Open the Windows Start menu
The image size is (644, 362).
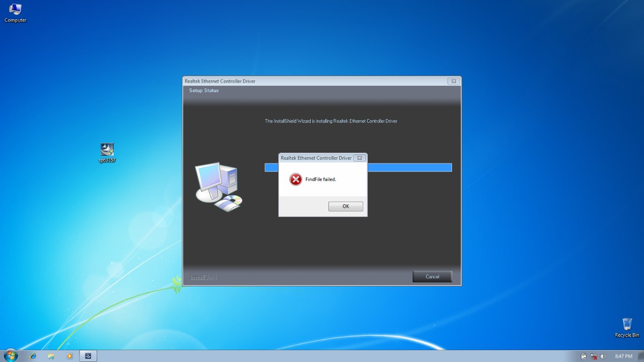(11, 356)
